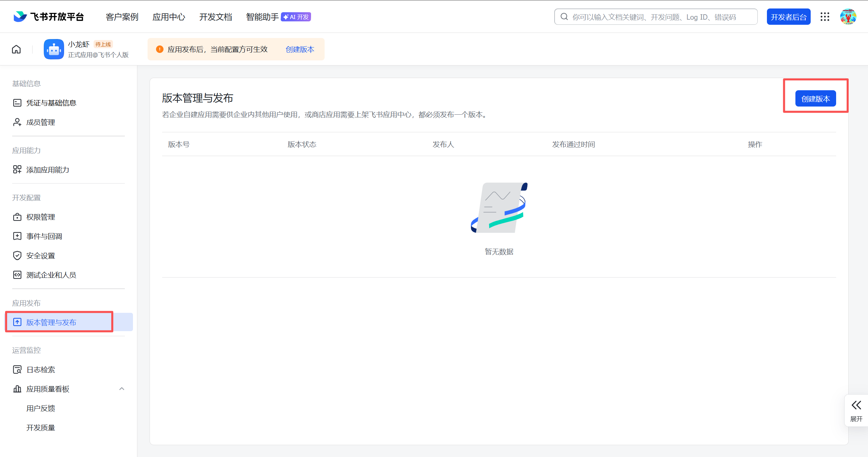The height and width of the screenshot is (457, 868).
Task: Click the 开发者后台 button
Action: 788,17
